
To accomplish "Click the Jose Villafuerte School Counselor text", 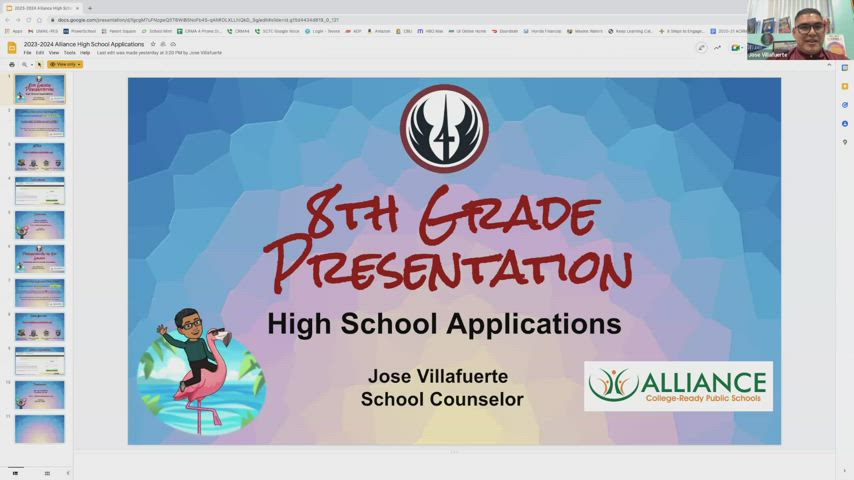I will [x=441, y=387].
